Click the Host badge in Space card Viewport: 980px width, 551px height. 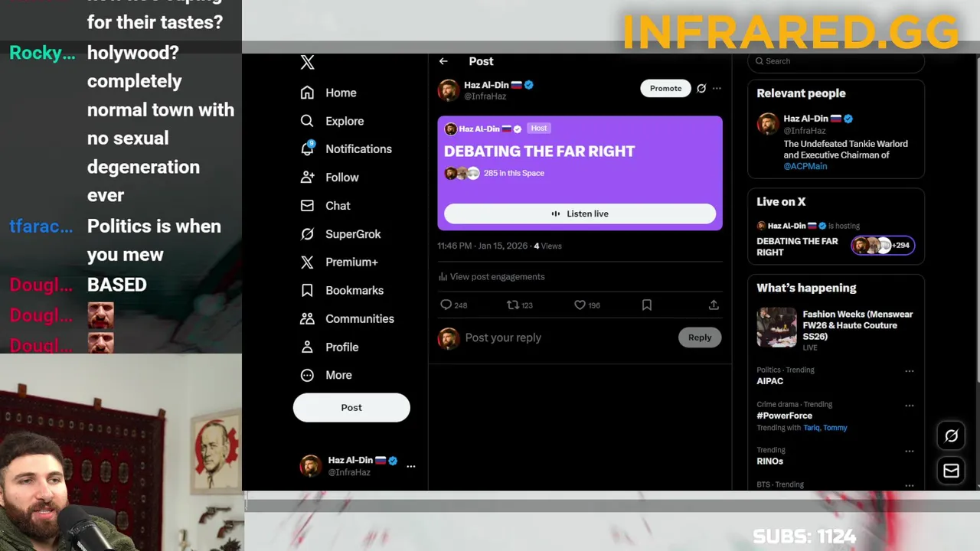pyautogui.click(x=539, y=129)
